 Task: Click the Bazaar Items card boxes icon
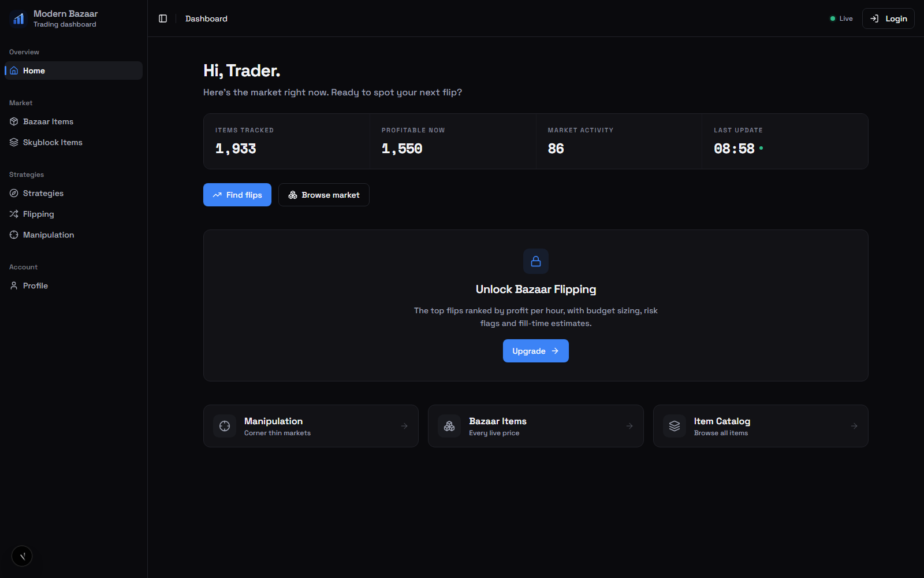(x=449, y=426)
